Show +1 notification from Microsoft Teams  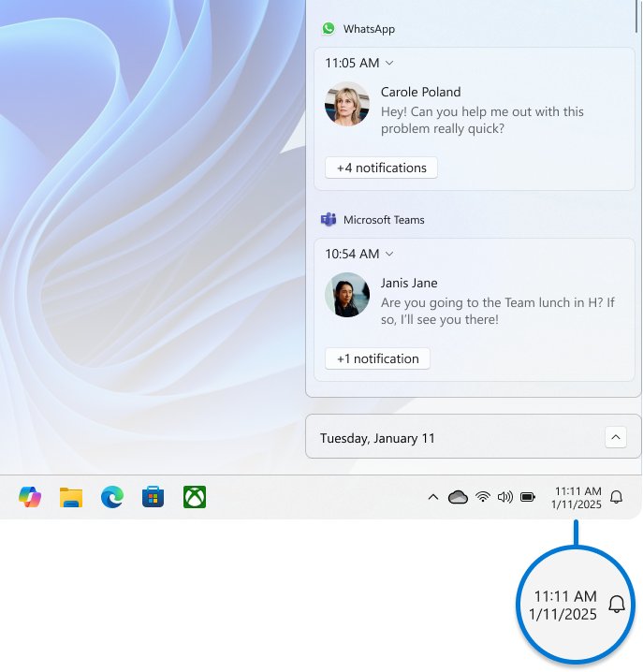pyautogui.click(x=377, y=358)
